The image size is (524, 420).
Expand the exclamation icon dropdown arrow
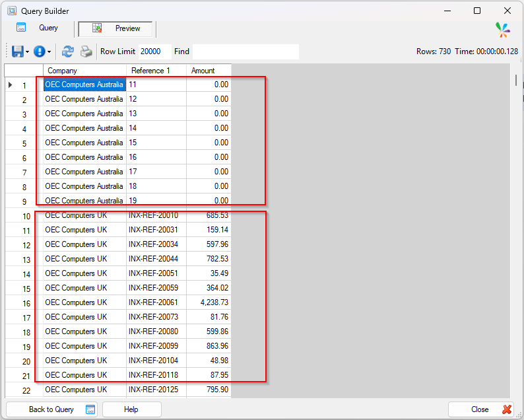tap(49, 52)
